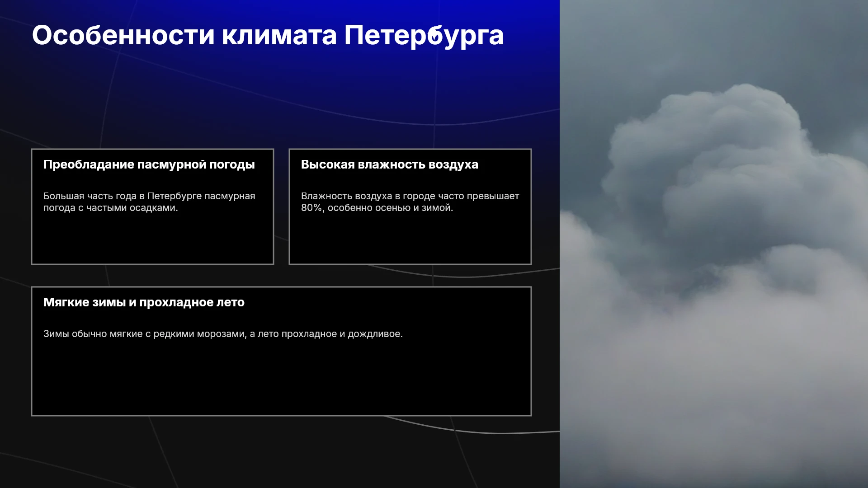868x488 pixels.
Task: Click '80%' in the humidity card
Action: (x=312, y=208)
